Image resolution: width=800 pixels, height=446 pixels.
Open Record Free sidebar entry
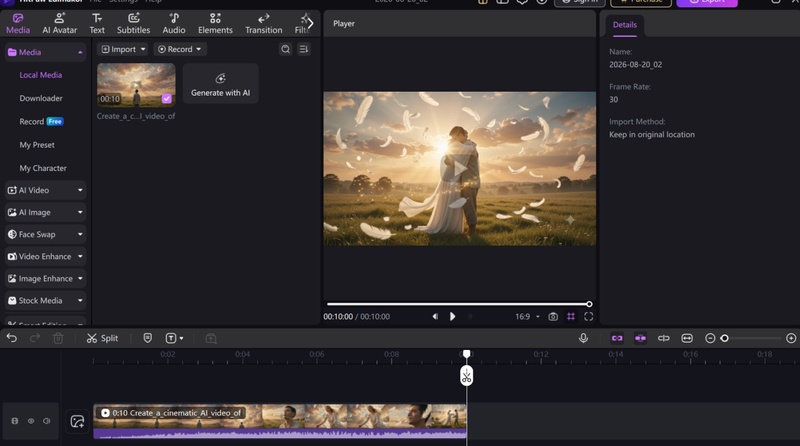coord(41,121)
